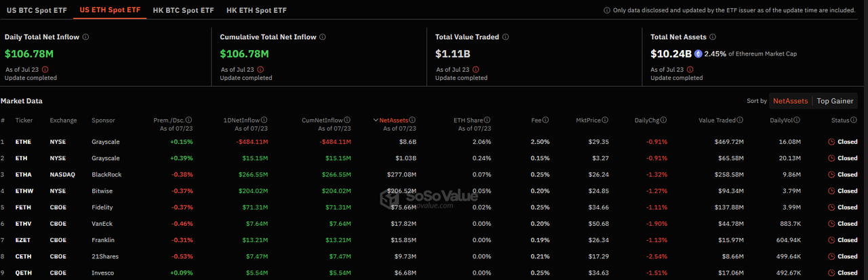868x280 pixels.
Task: Click the $8.6B NetAssets value
Action: [x=406, y=142]
